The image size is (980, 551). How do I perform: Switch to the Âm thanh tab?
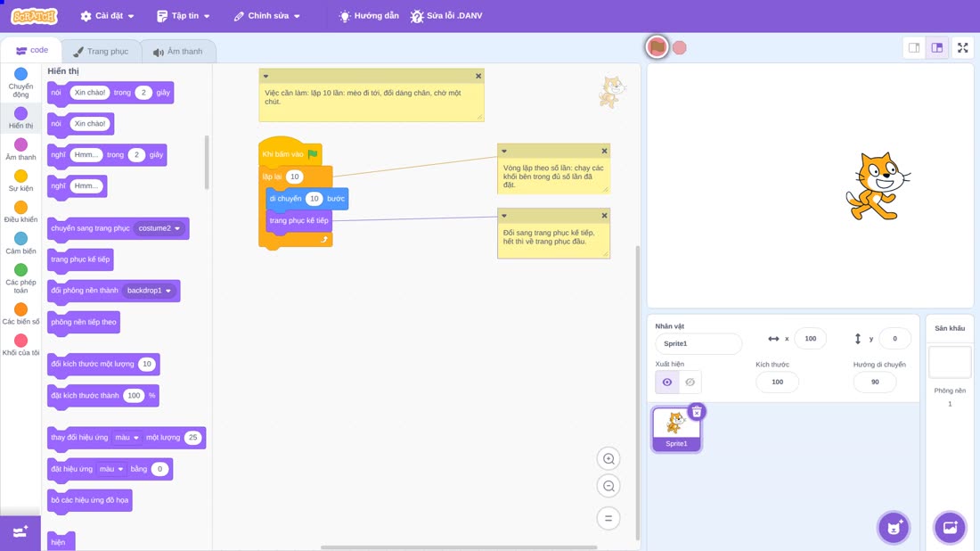[178, 52]
